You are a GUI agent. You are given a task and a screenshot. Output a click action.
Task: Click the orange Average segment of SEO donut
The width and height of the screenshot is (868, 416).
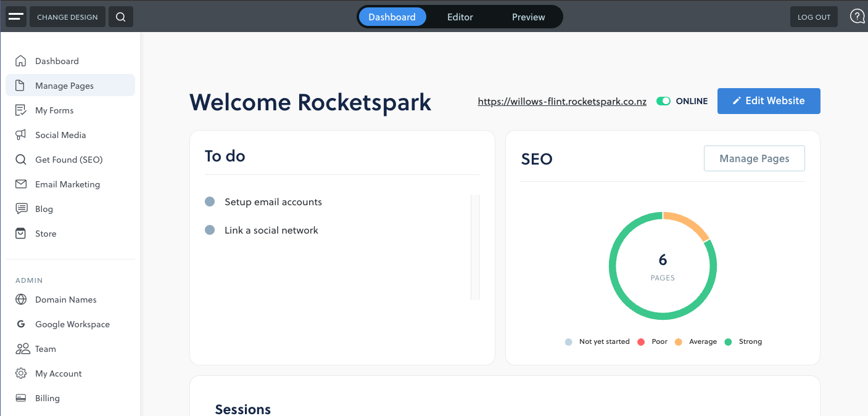click(x=688, y=222)
